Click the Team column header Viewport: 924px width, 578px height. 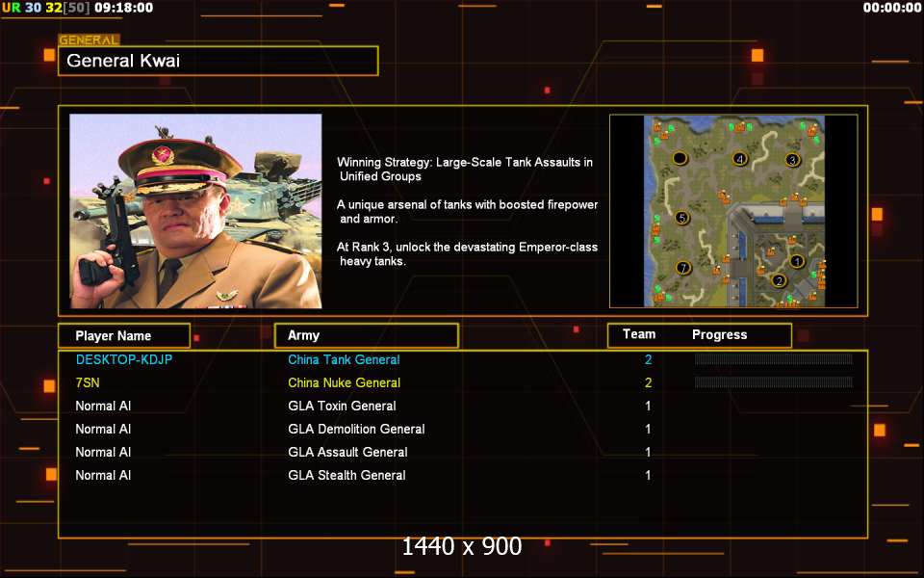(x=639, y=334)
